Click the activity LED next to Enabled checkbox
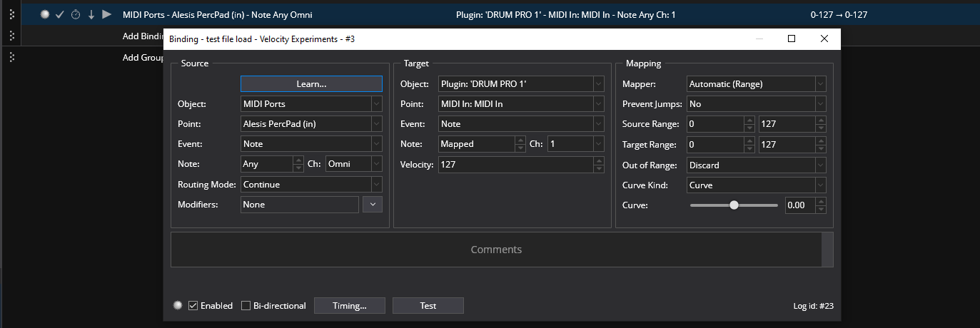Viewport: 980px width, 328px height. [x=178, y=305]
